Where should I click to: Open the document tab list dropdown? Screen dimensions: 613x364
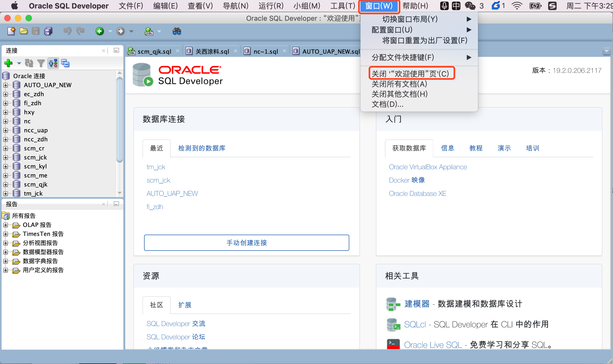[x=606, y=51]
